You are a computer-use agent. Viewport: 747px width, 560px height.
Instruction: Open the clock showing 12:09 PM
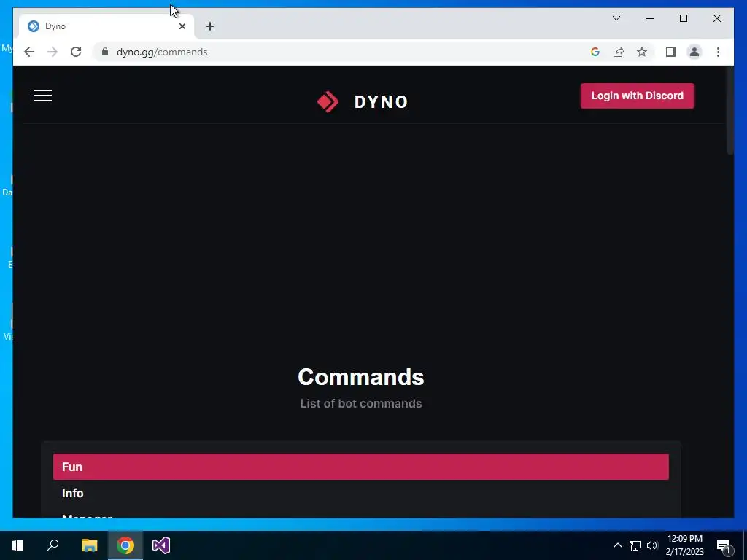coord(684,545)
